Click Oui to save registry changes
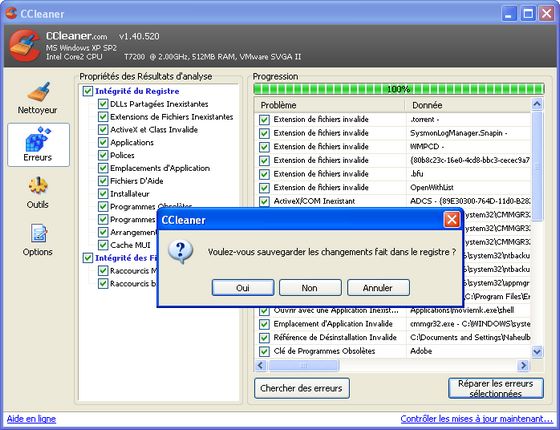This screenshot has height=430, width=560. 243,288
